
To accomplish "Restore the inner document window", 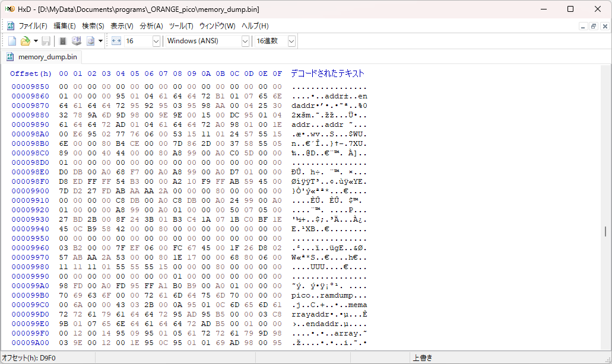I will 594,26.
